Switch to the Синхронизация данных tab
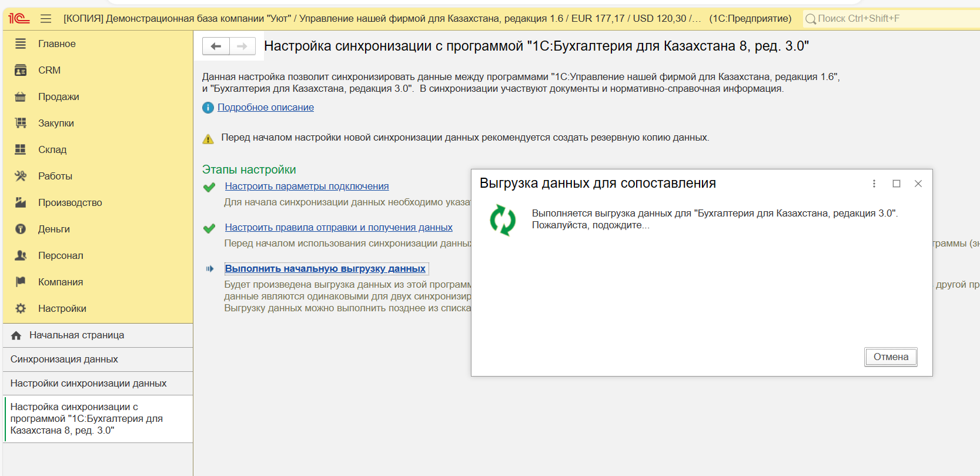The width and height of the screenshot is (980, 476). pos(64,359)
